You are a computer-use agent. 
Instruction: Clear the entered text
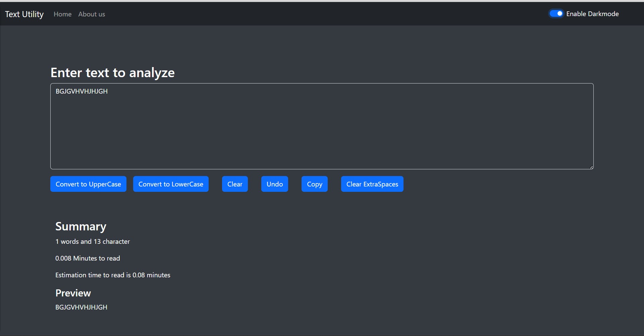(234, 184)
